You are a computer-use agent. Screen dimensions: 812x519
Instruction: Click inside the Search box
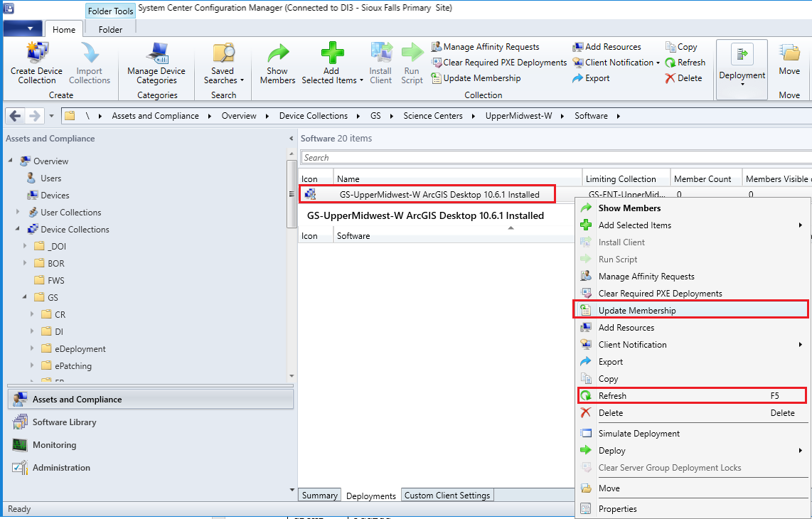[x=556, y=157]
